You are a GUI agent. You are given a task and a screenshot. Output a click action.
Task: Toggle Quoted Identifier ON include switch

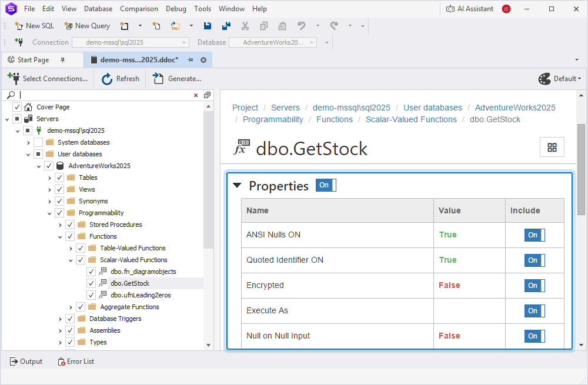[534, 260]
